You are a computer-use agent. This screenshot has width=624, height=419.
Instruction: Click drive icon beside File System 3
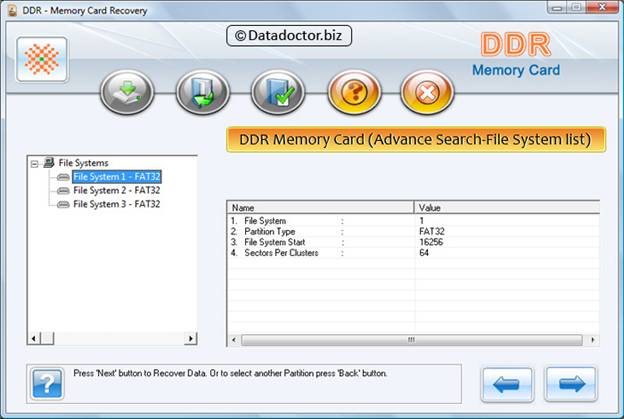[x=63, y=205]
